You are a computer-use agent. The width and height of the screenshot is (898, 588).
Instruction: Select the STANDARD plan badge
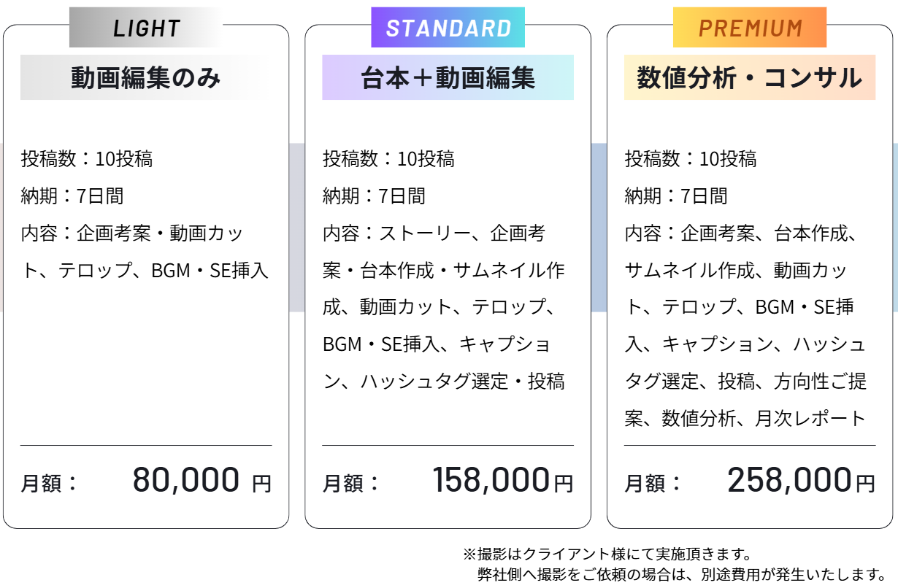[x=448, y=28]
